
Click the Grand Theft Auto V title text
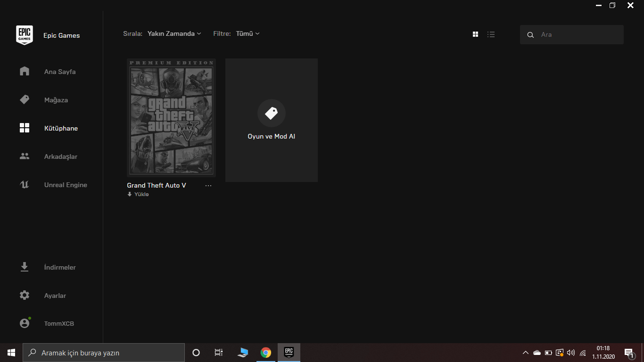157,185
